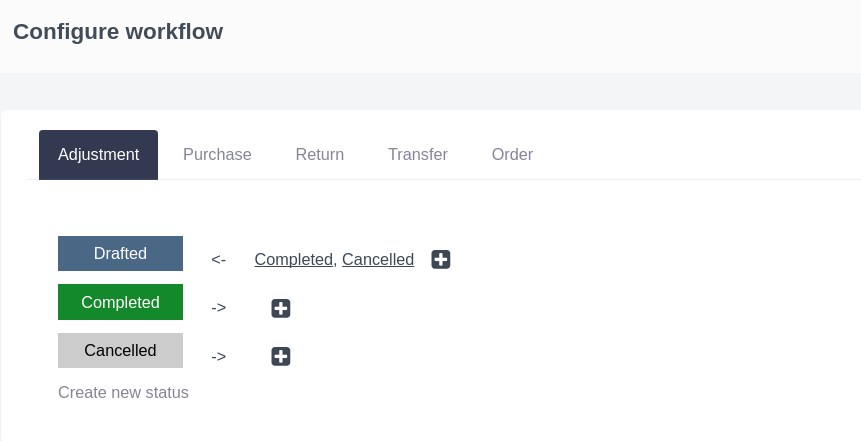Select the Adjustment tab
The width and height of the screenshot is (861, 441).
pos(98,155)
